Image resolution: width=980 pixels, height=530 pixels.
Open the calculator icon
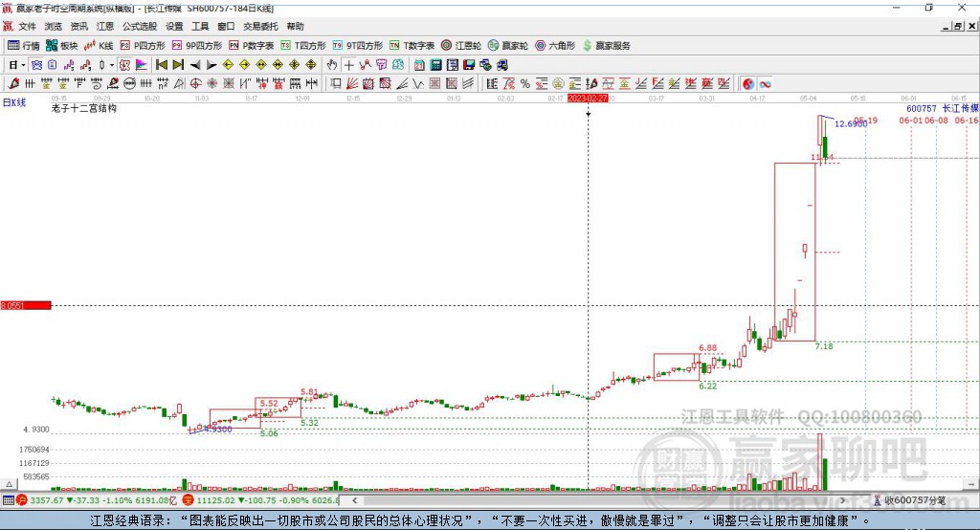pos(435,65)
